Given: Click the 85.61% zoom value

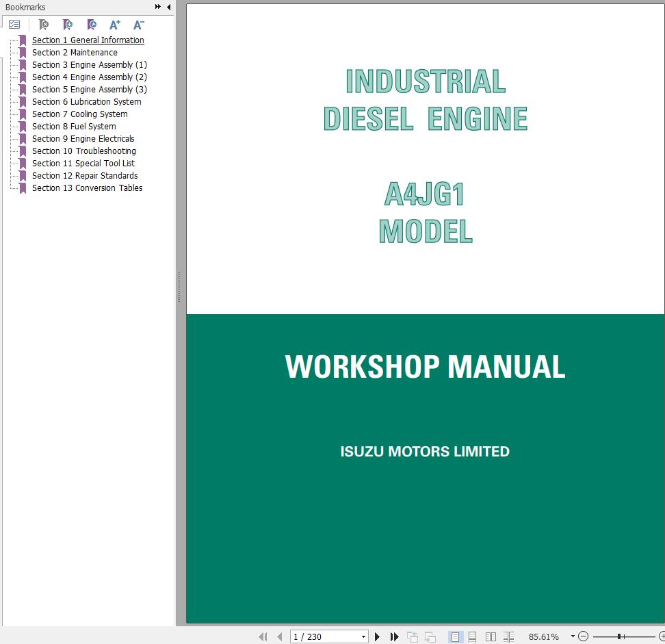Looking at the screenshot, I should [543, 636].
